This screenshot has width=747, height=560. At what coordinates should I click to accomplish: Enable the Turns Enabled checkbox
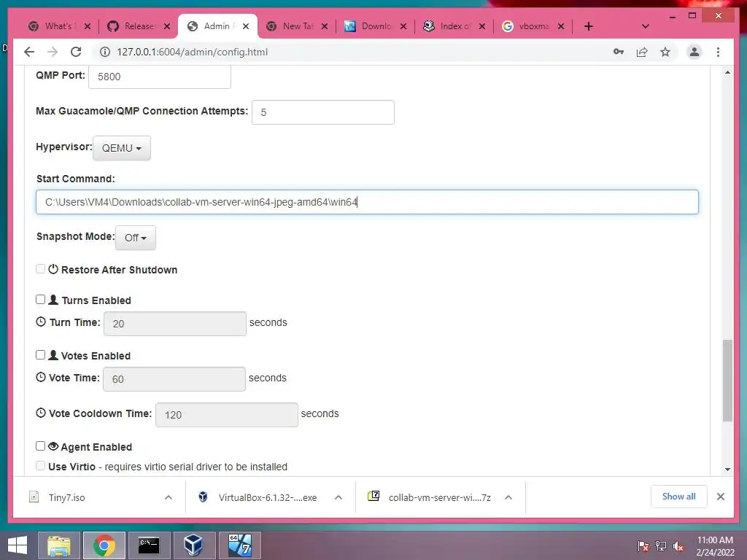(41, 300)
